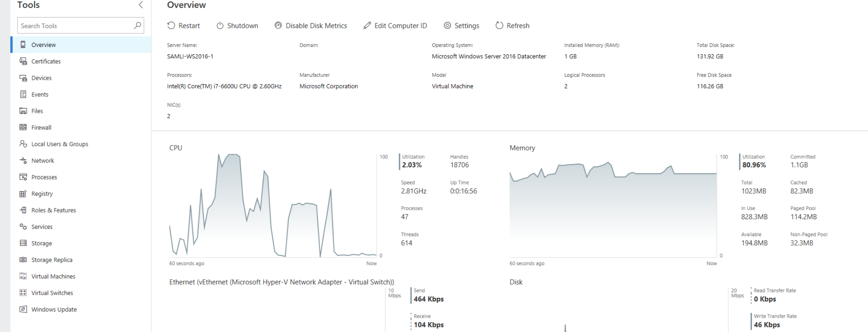Open the Devices tool icon

[23, 78]
